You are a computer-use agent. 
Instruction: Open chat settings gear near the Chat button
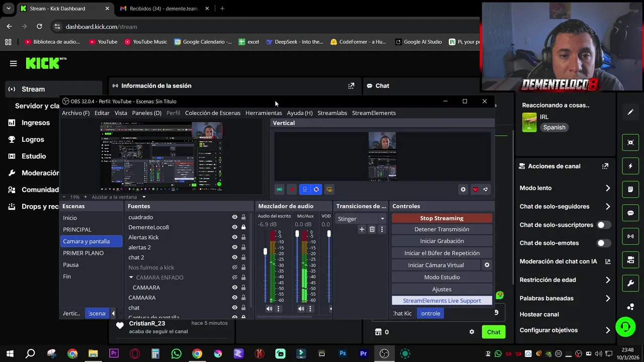point(471,332)
